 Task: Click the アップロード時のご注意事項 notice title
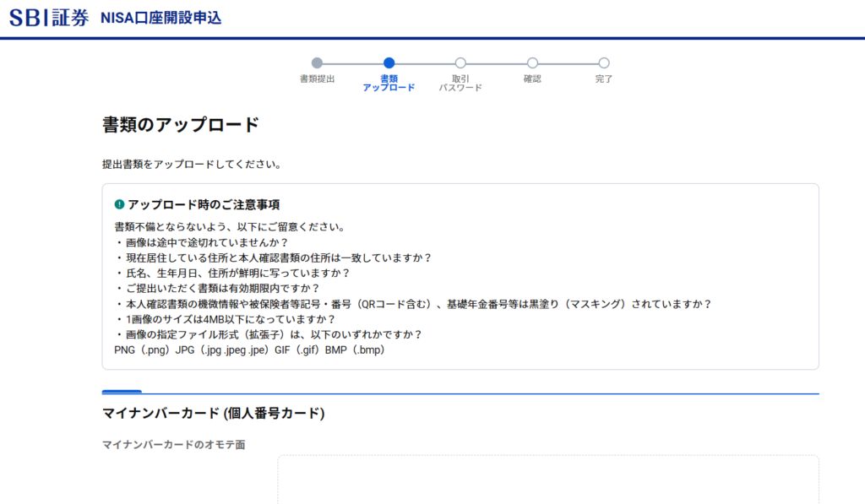(x=204, y=205)
